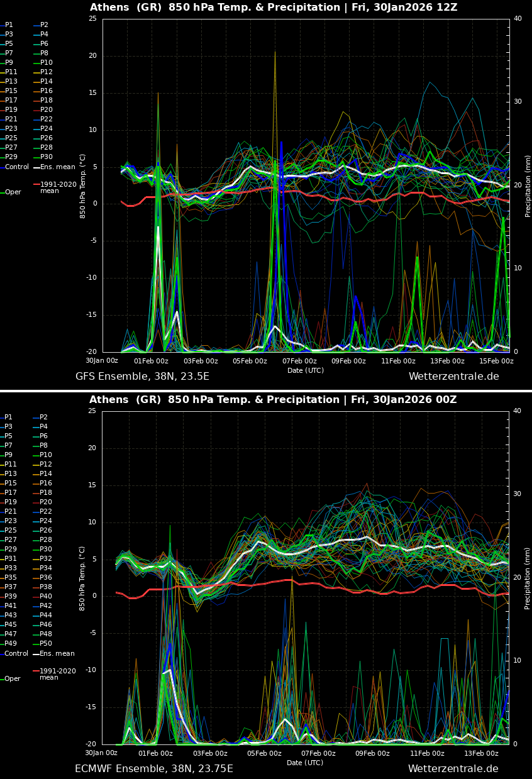The image size is (532, 779).
Task: Click the 05Feb 00z tick on GFS axis
Action: (250, 361)
